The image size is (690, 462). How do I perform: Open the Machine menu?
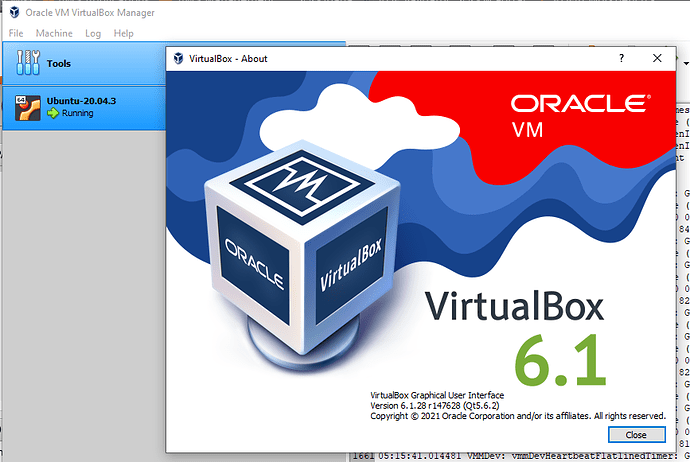pyautogui.click(x=54, y=33)
